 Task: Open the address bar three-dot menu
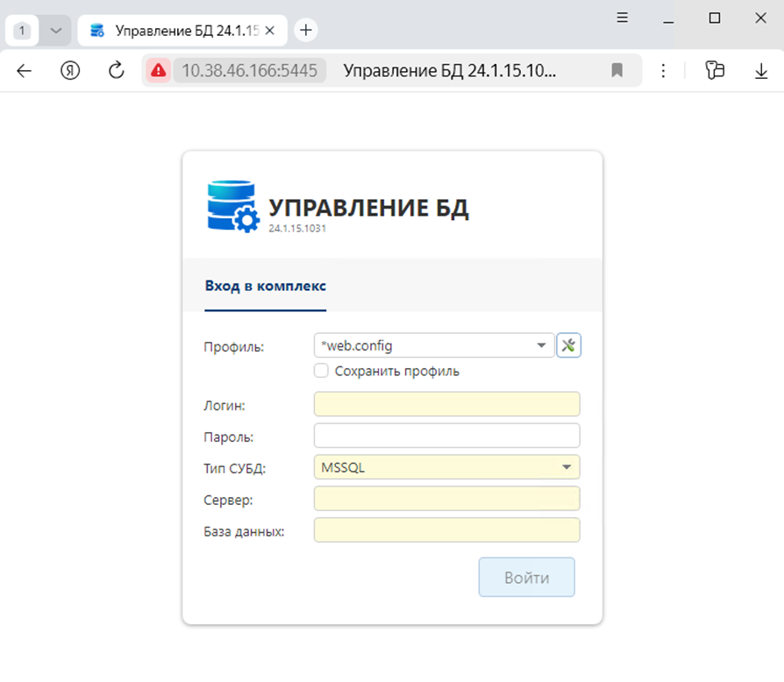pos(663,70)
